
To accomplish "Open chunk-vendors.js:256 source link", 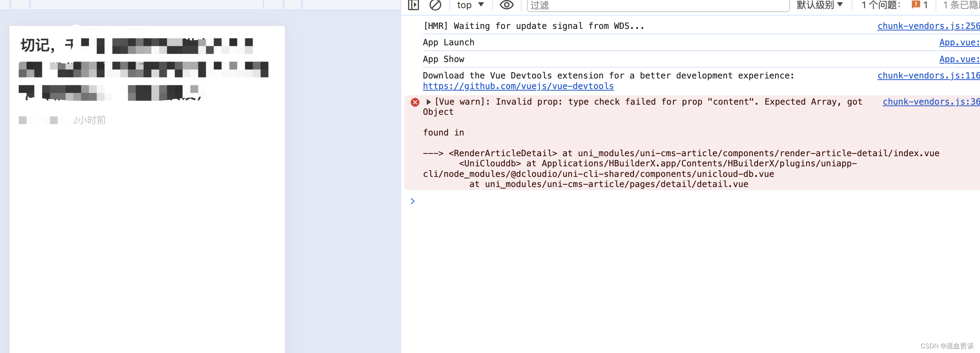I will (928, 25).
